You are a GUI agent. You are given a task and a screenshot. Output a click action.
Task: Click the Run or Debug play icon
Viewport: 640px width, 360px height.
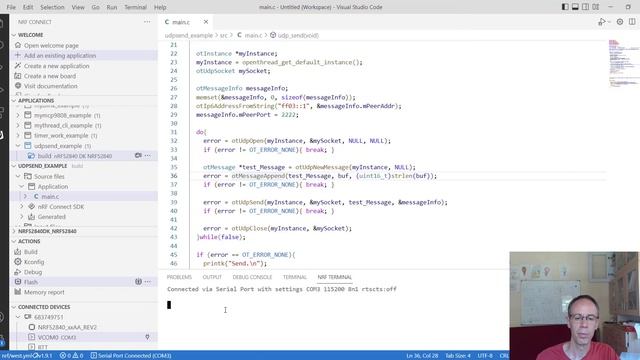(x=601, y=22)
